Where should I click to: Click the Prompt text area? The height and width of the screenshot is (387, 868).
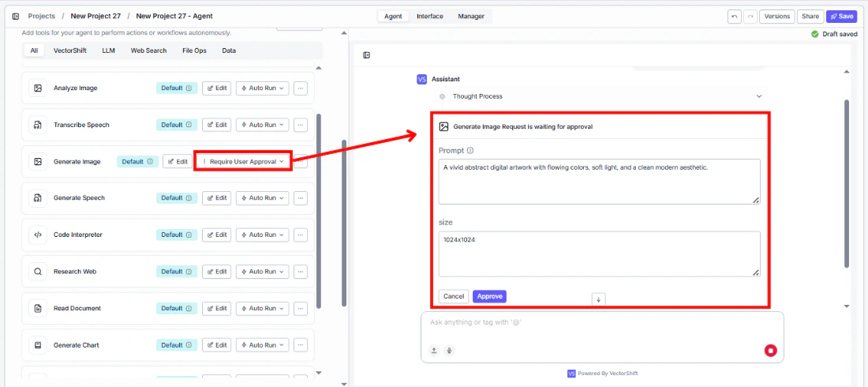[600, 182]
